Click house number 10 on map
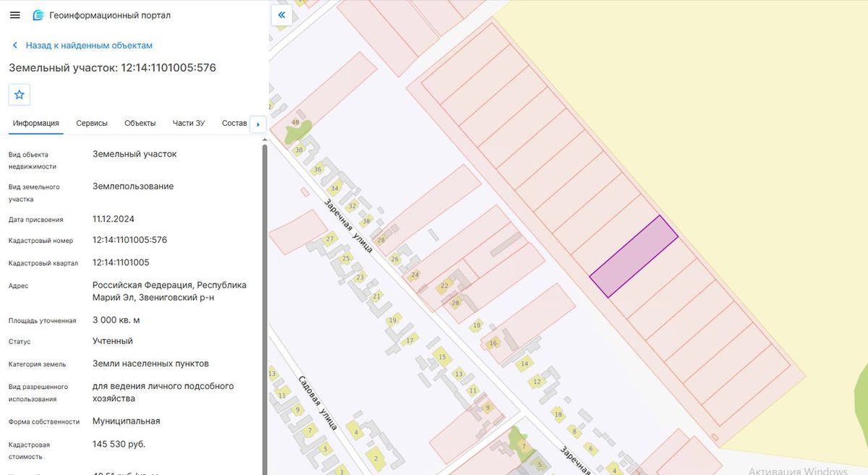The image size is (868, 475). (x=558, y=415)
